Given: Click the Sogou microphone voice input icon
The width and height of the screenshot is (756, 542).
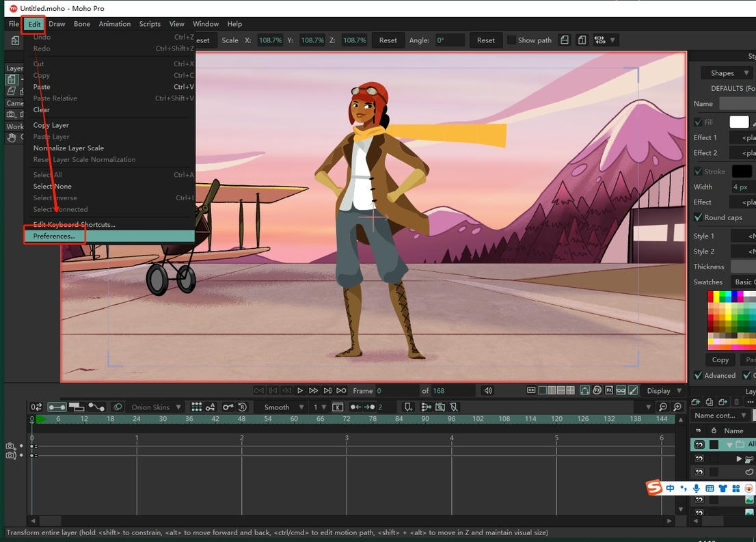Looking at the screenshot, I should click(x=697, y=488).
